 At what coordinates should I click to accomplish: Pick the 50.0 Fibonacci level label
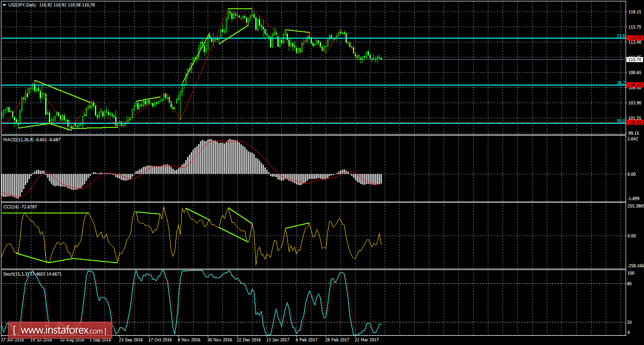pyautogui.click(x=621, y=121)
